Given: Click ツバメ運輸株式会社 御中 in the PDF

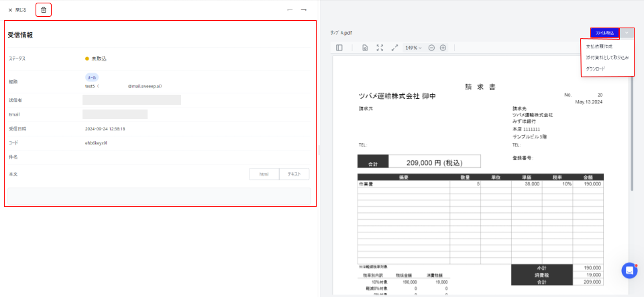Looking at the screenshot, I should 397,96.
